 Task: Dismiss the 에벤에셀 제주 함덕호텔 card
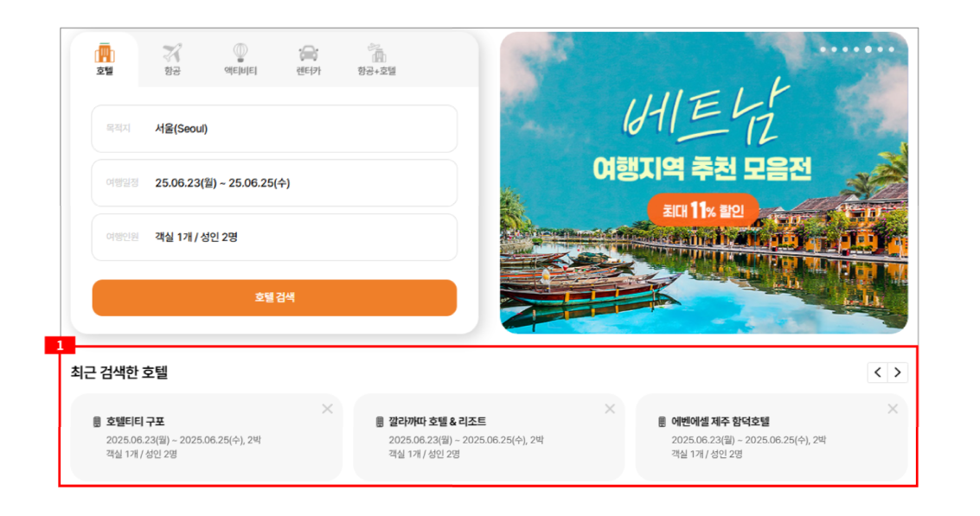[x=893, y=409]
